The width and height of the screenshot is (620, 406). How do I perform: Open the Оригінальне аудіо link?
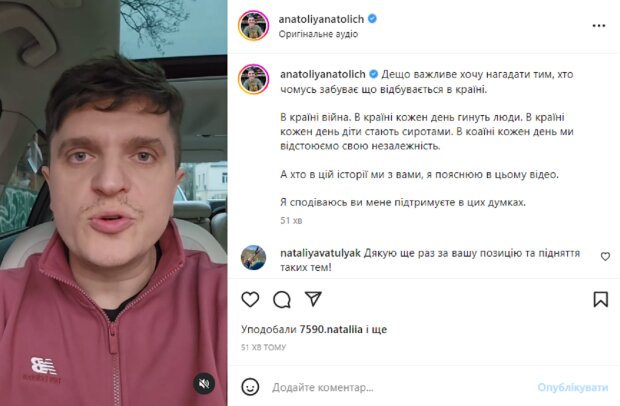point(318,34)
